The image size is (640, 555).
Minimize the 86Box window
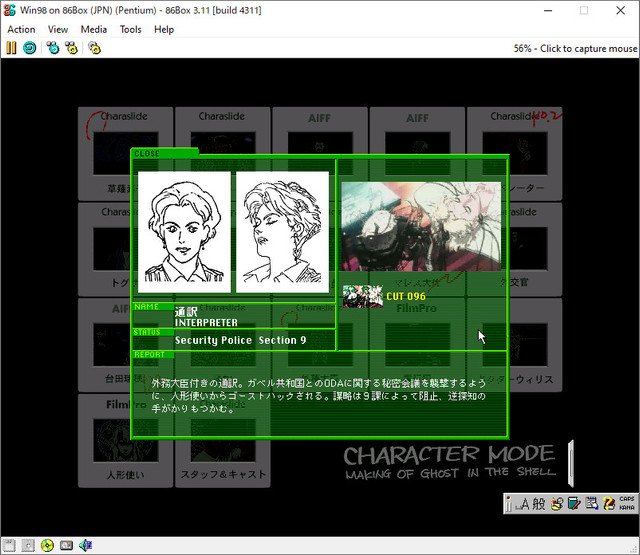(548, 11)
